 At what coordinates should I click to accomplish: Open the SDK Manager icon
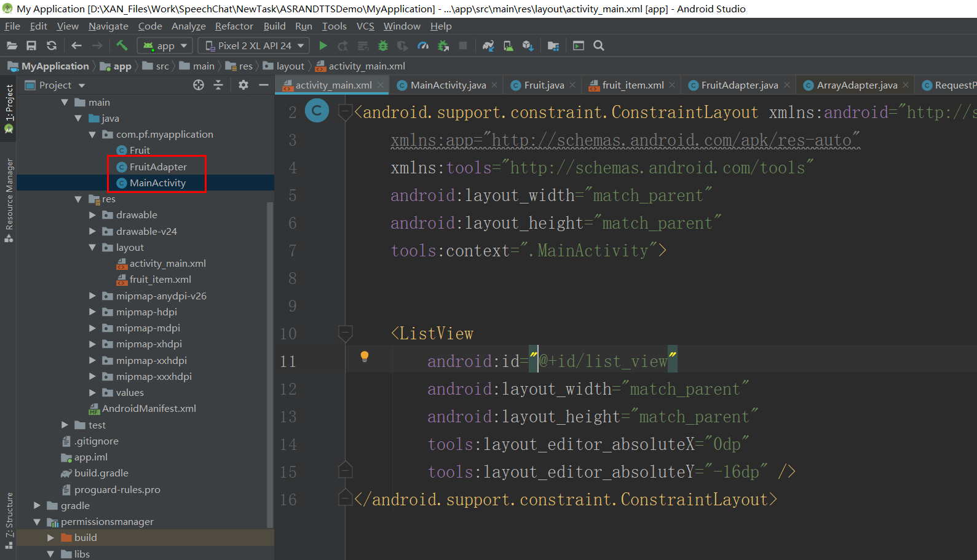point(528,45)
